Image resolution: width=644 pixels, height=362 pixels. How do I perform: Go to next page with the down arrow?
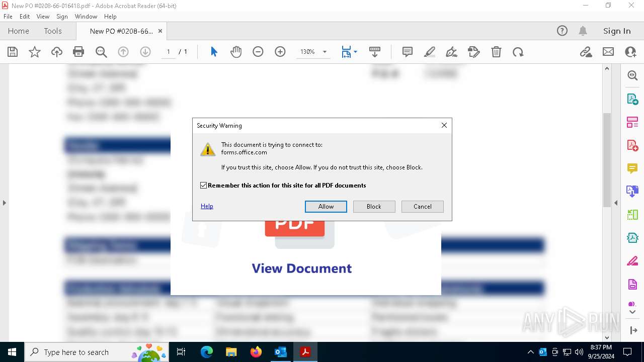(145, 52)
